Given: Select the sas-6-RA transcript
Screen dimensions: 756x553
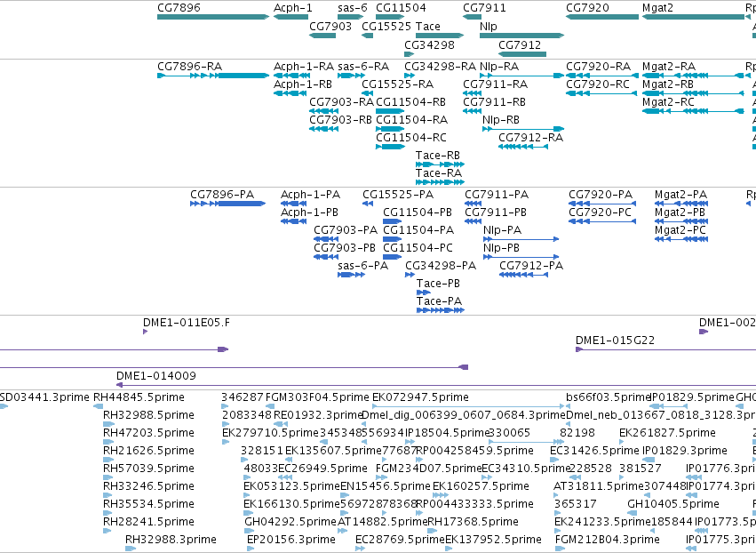Looking at the screenshot, I should pos(351,76).
